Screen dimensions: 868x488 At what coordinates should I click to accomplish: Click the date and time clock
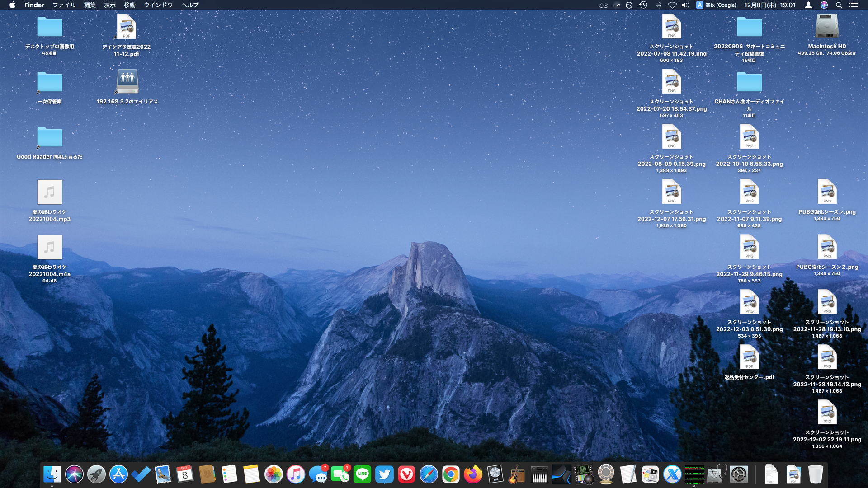[769, 5]
